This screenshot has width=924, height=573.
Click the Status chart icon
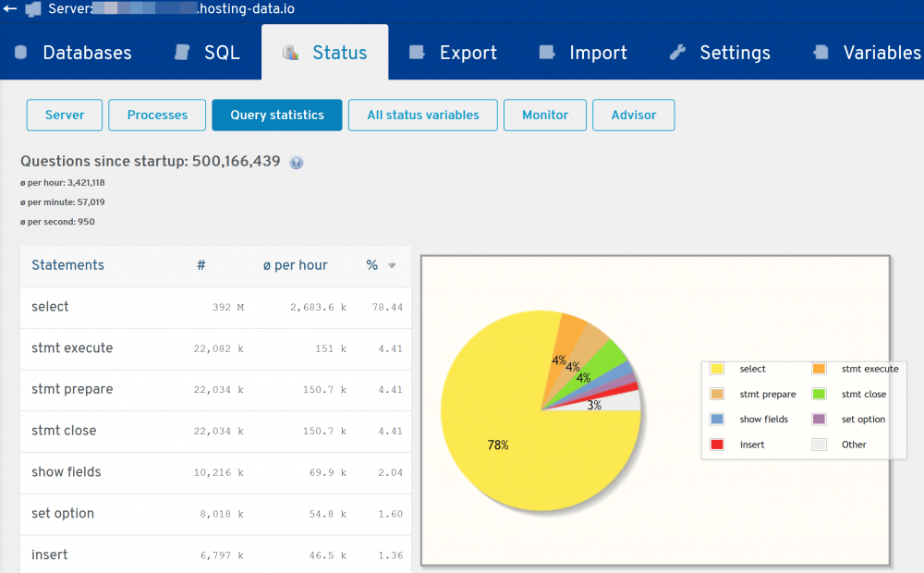coord(290,53)
